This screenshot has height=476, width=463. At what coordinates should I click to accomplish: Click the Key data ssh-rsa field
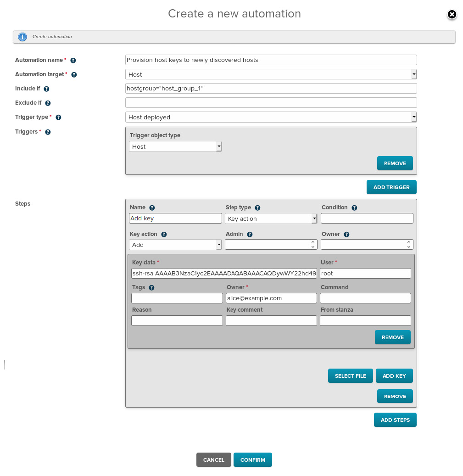tap(224, 273)
